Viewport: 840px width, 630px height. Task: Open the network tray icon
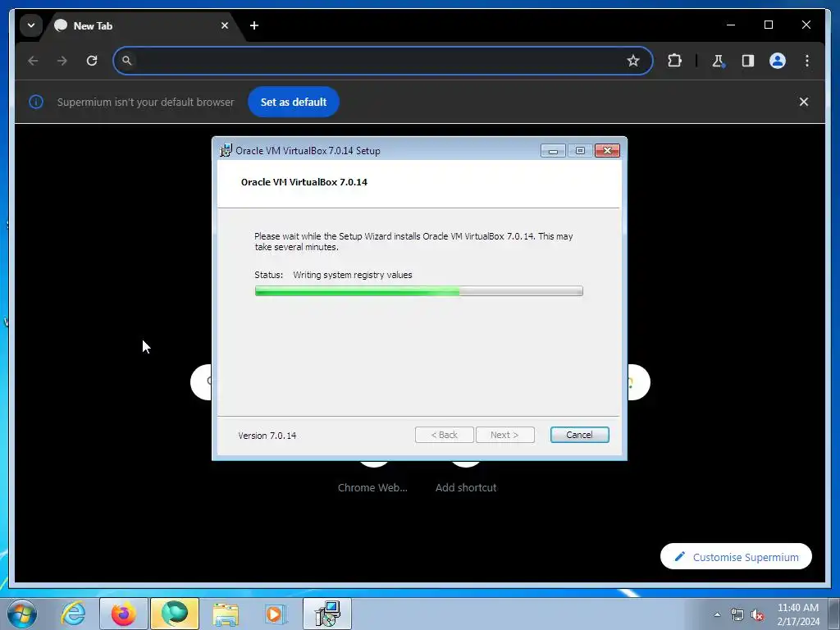click(737, 614)
